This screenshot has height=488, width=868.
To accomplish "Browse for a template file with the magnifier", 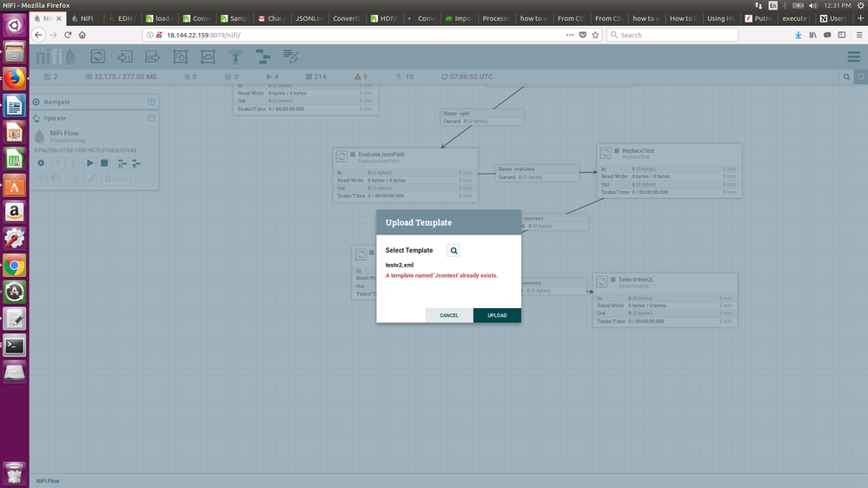I will point(454,251).
